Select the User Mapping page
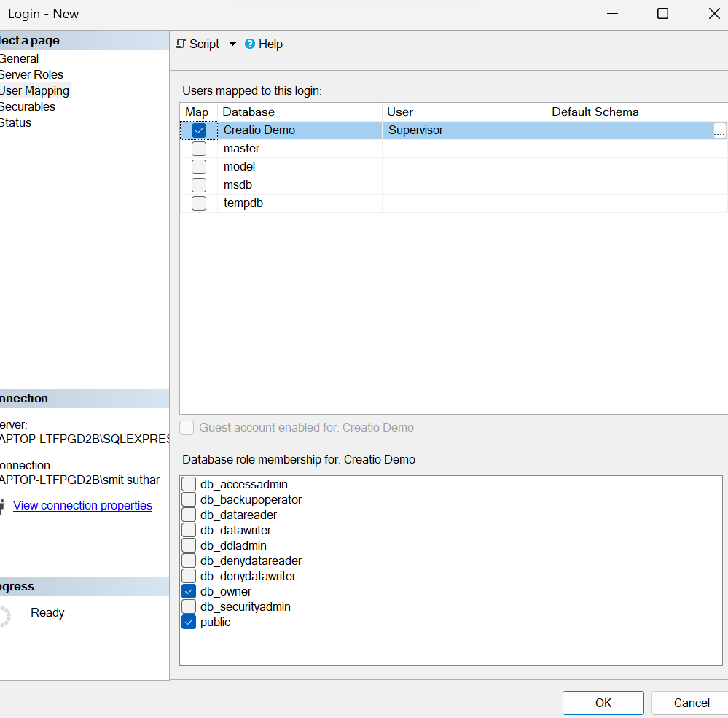The height and width of the screenshot is (718, 728). click(34, 90)
